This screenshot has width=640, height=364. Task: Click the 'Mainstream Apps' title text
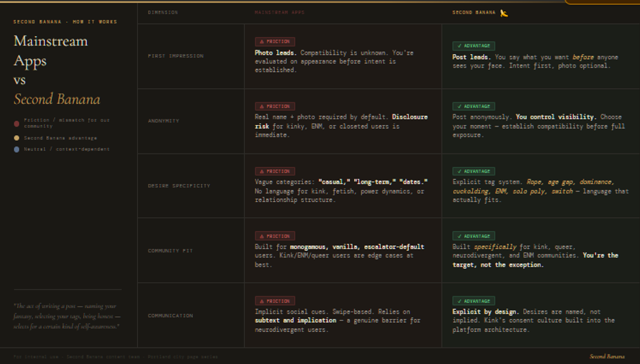tap(50, 50)
